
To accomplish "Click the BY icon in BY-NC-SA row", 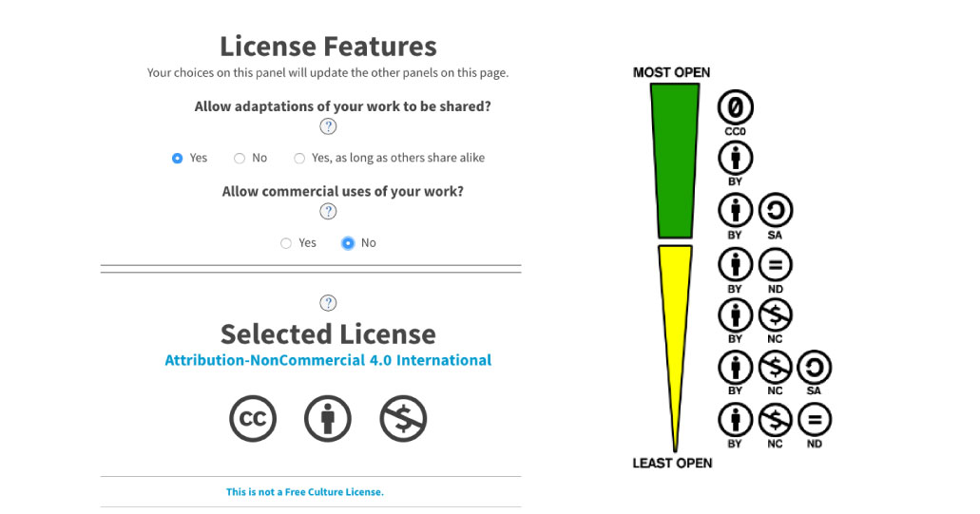I will tap(735, 368).
